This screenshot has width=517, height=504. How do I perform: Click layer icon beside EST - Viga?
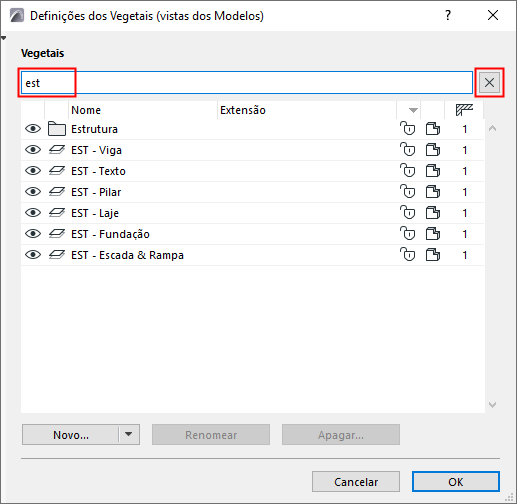coord(57,150)
